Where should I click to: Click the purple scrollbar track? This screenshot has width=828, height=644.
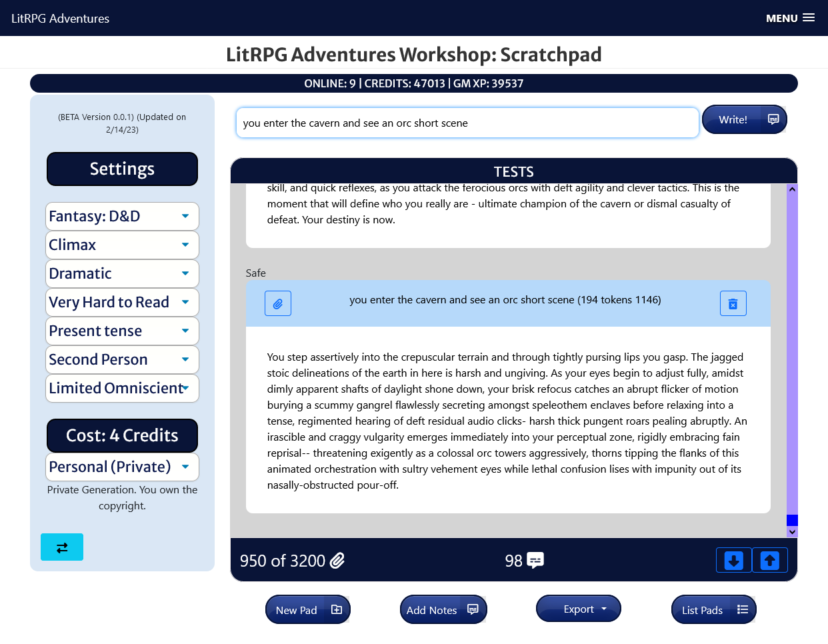792,353
